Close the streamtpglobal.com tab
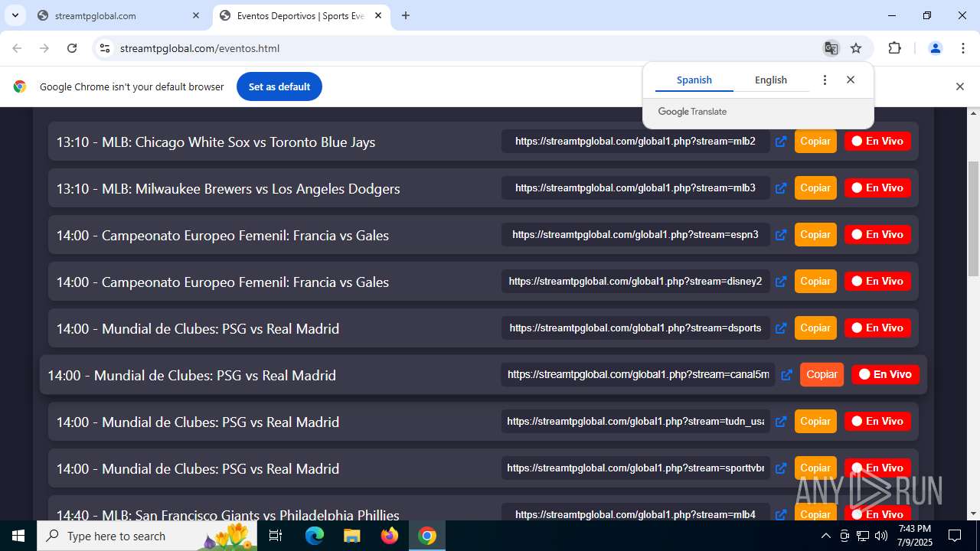 [x=196, y=15]
